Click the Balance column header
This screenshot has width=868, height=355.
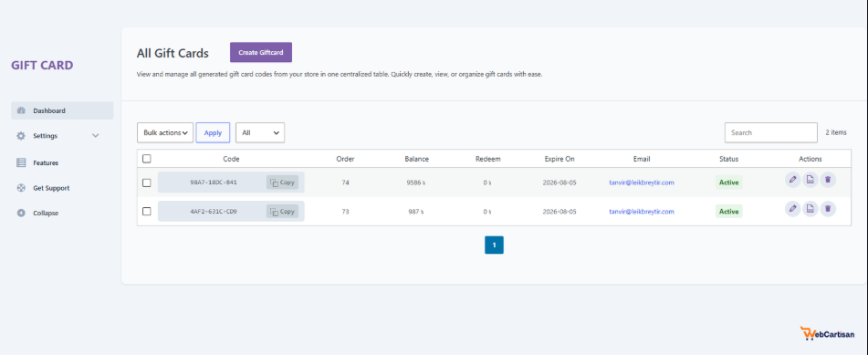(x=416, y=159)
